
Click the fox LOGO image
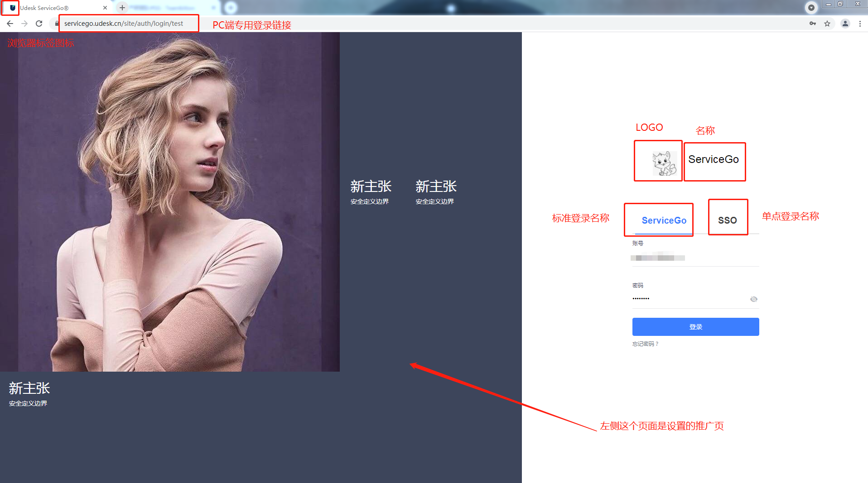[664, 163]
